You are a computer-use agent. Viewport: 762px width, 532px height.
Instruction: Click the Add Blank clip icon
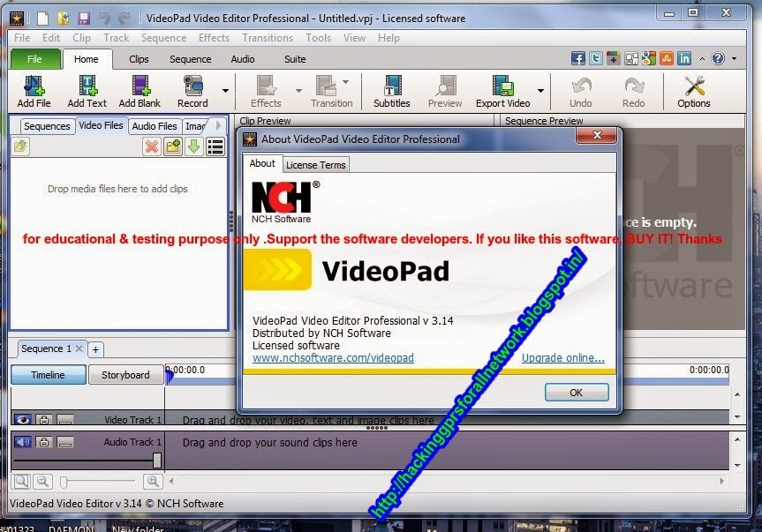pos(140,91)
